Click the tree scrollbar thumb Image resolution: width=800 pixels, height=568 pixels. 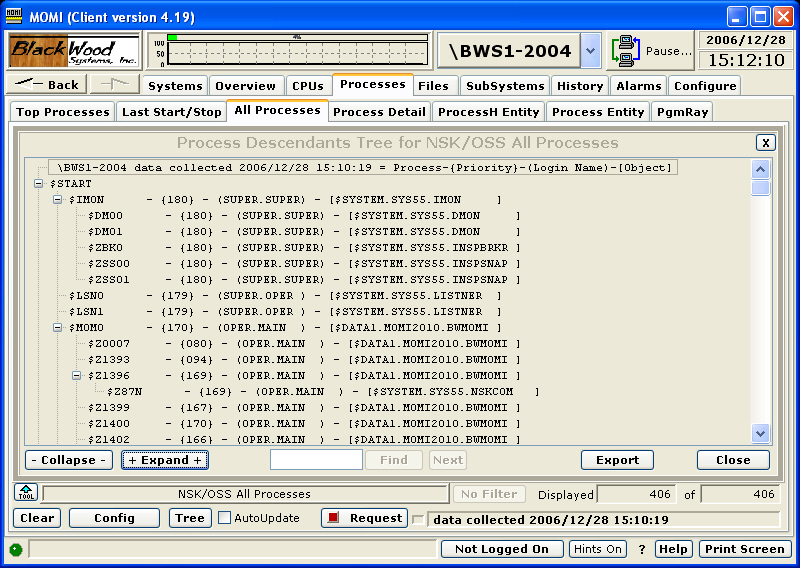pos(760,187)
